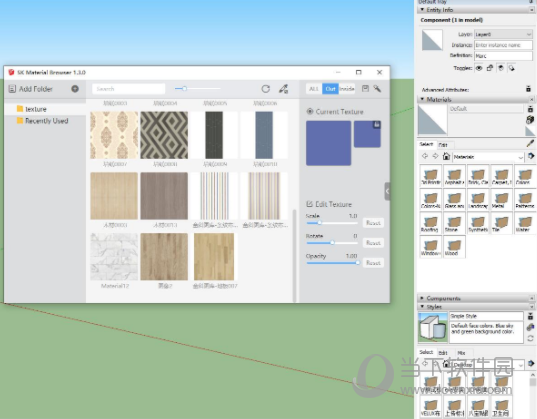Open the Stone materials folder
This screenshot has width=537, height=419.
(x=454, y=223)
